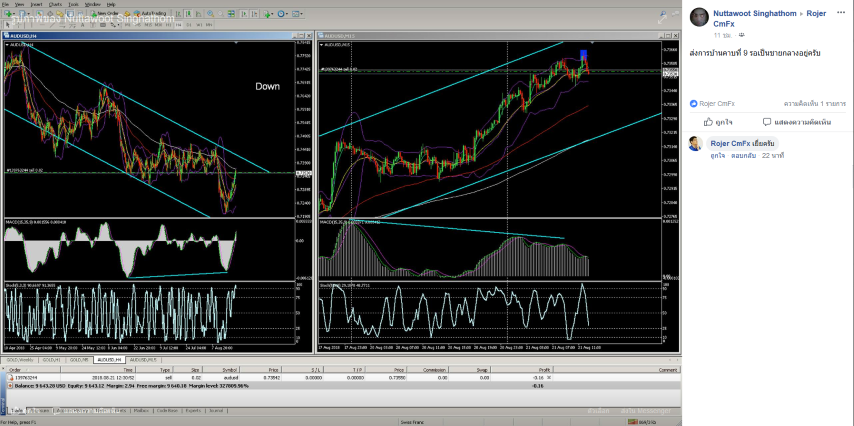854x426 pixels.
Task: Switch to M5 timeframe
Action: click(138, 25)
